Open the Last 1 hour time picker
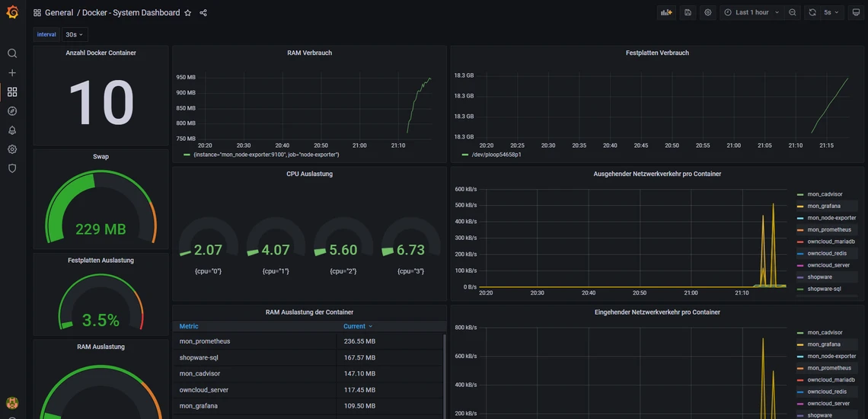This screenshot has height=419, width=868. (752, 13)
